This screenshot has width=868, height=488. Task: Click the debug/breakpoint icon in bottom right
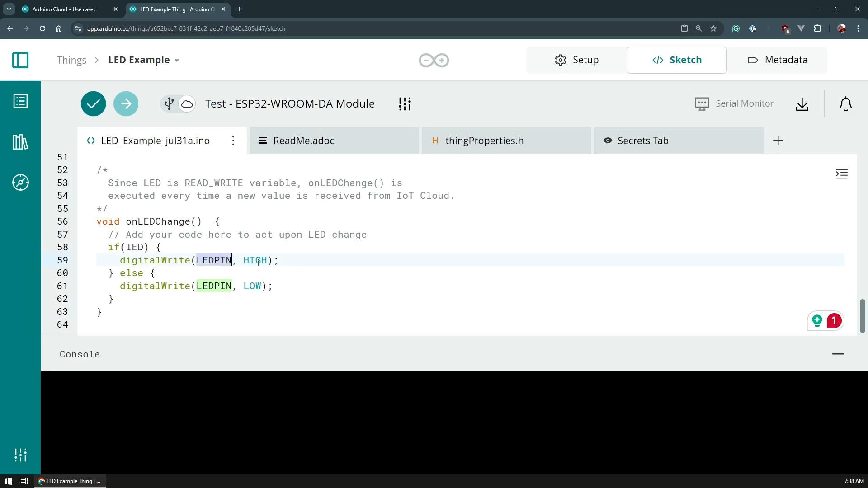[x=834, y=320]
